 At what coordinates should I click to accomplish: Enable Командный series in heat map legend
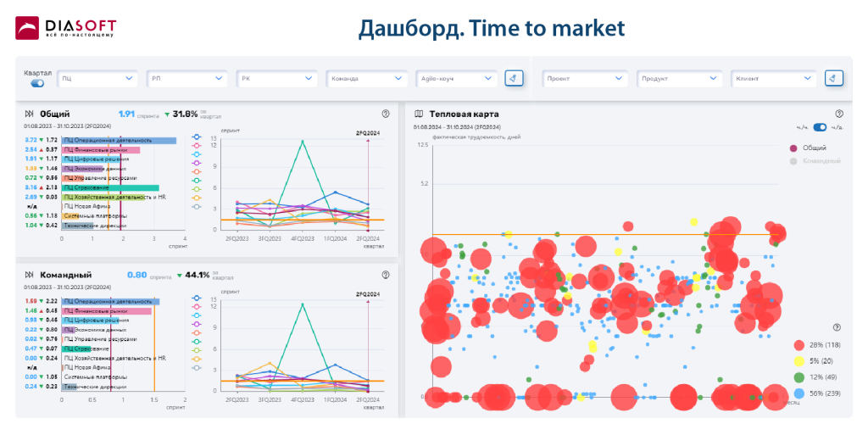click(x=815, y=161)
